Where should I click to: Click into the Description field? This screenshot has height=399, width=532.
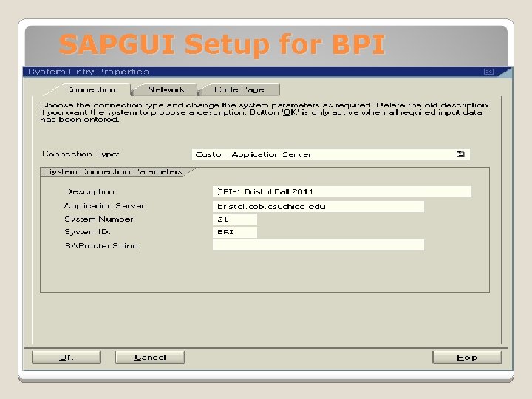pyautogui.click(x=341, y=191)
